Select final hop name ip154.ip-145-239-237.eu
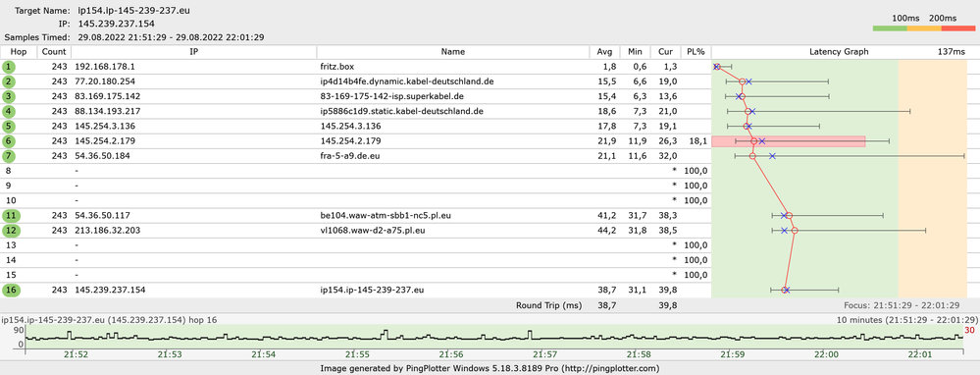The width and height of the screenshot is (980, 375). coord(372,290)
